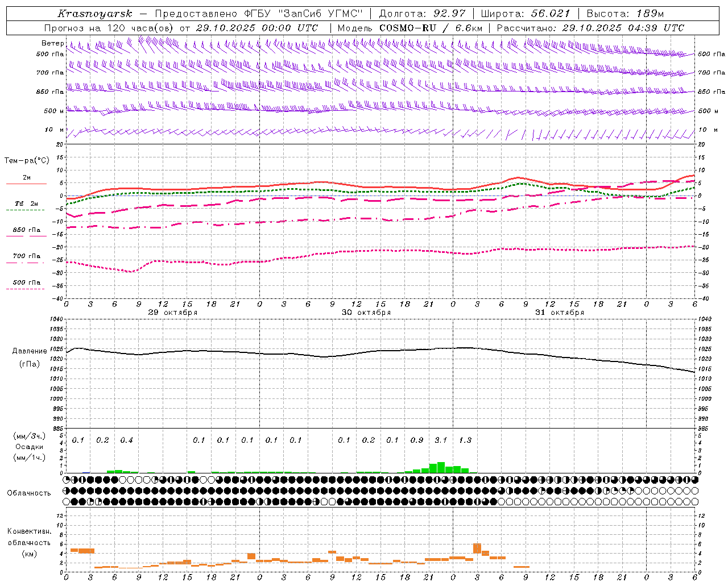Click the '31 октября' date label
This screenshot has height=582, width=728.
pyautogui.click(x=559, y=313)
